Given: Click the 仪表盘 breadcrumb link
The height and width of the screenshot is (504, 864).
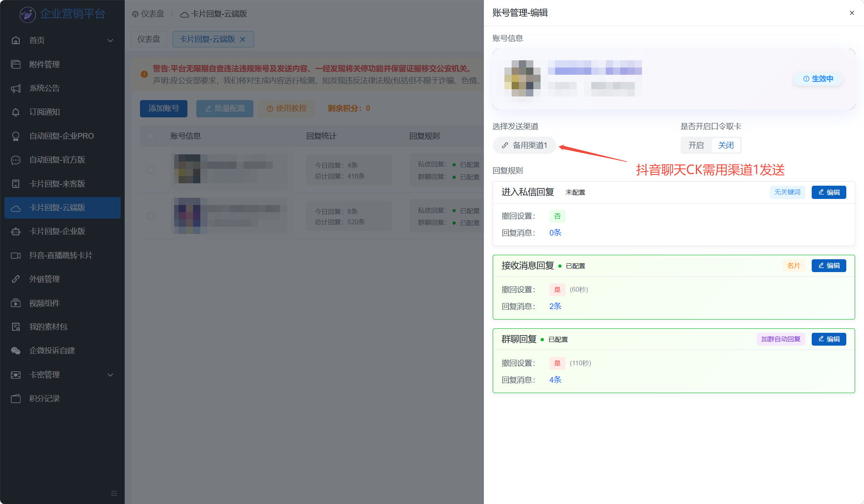Looking at the screenshot, I should [x=148, y=14].
